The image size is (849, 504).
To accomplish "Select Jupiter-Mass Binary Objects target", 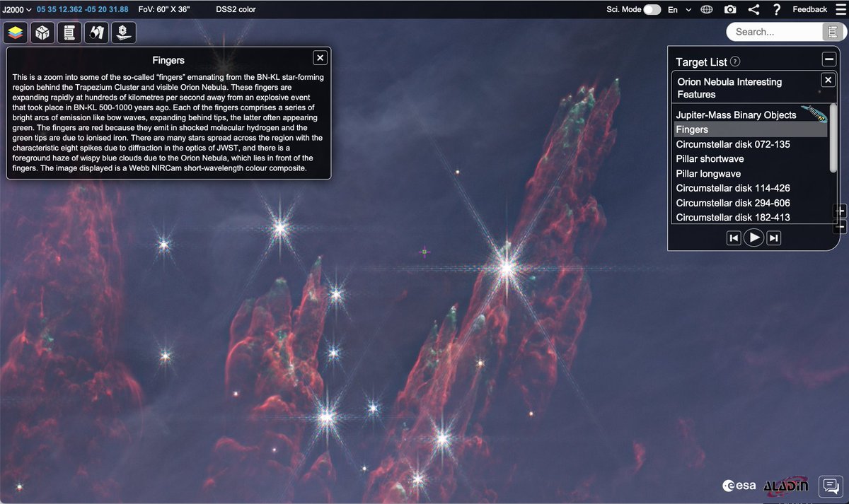I will tap(736, 115).
